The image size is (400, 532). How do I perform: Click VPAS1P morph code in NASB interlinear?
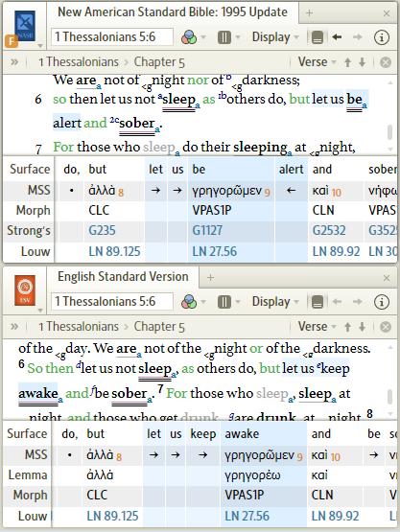[x=212, y=210]
